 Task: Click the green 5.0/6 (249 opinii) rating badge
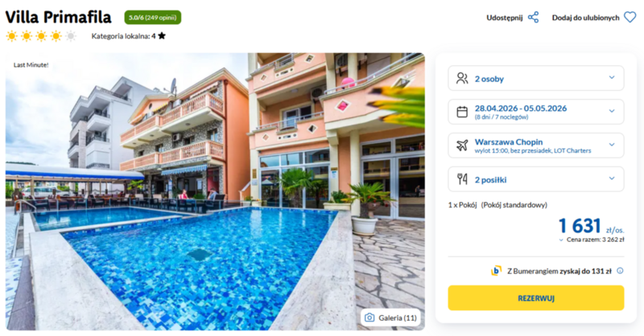pos(153,17)
